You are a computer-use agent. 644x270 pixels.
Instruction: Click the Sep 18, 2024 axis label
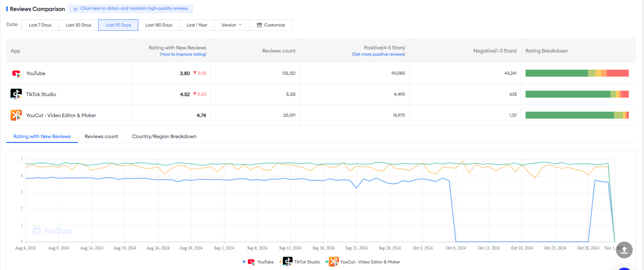(x=323, y=248)
